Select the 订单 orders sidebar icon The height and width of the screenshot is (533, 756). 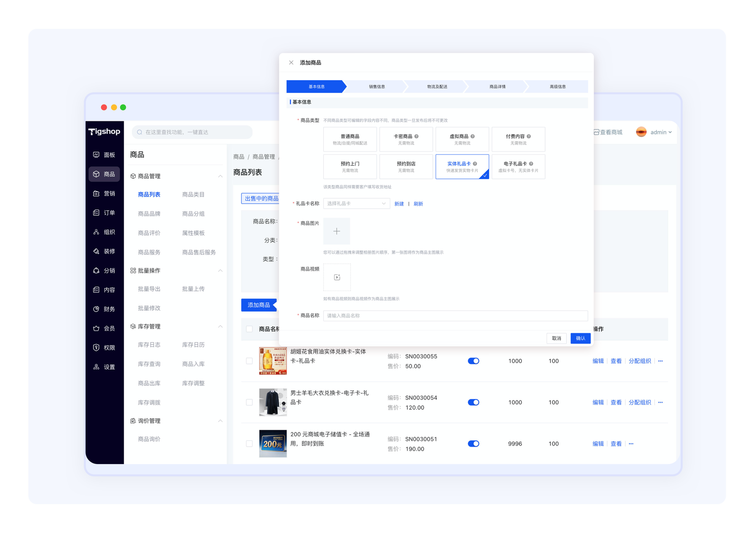pos(96,213)
